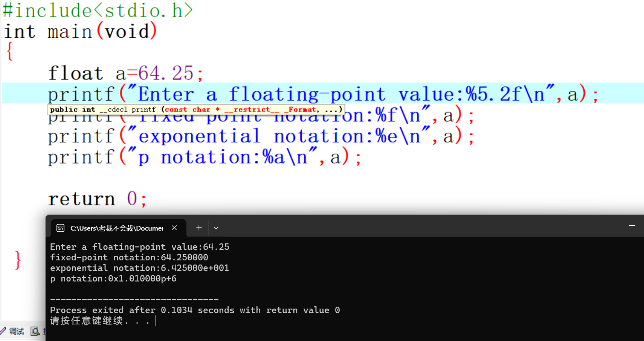Select the C:\Users console tab
Viewport: 644px width, 341px height.
click(118, 228)
